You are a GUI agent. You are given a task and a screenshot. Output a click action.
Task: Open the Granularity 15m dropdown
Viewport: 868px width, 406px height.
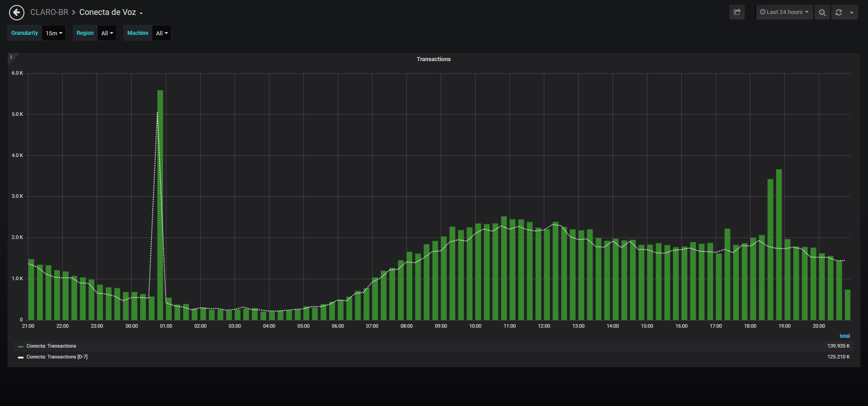[54, 33]
